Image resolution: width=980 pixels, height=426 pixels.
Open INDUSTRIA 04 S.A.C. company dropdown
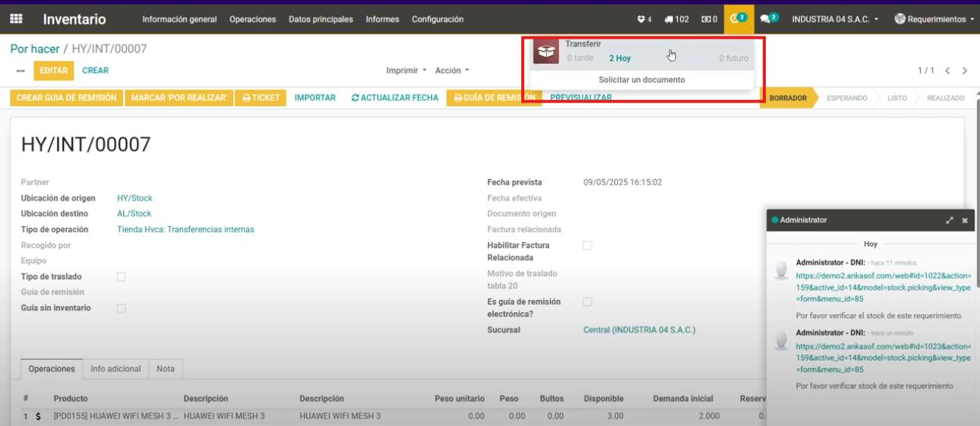pos(836,19)
